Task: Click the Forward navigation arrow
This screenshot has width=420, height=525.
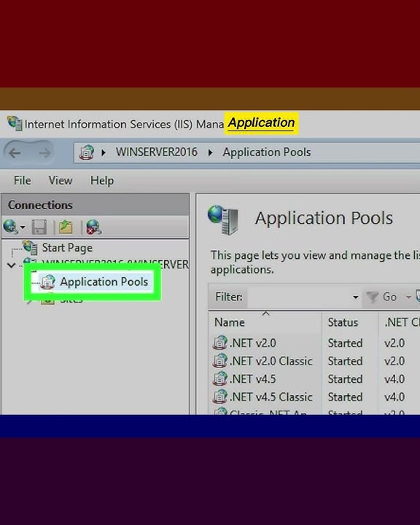Action: point(44,153)
